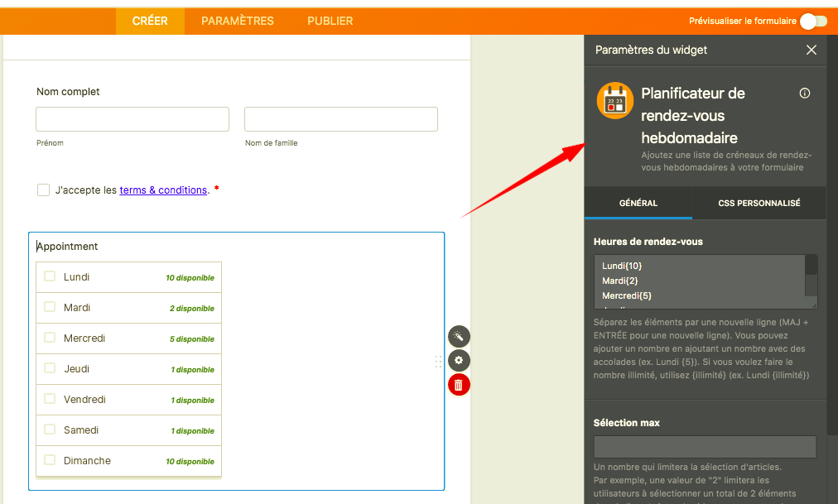838x504 pixels.
Task: Open the widget wizard wand icon
Action: pos(459,336)
